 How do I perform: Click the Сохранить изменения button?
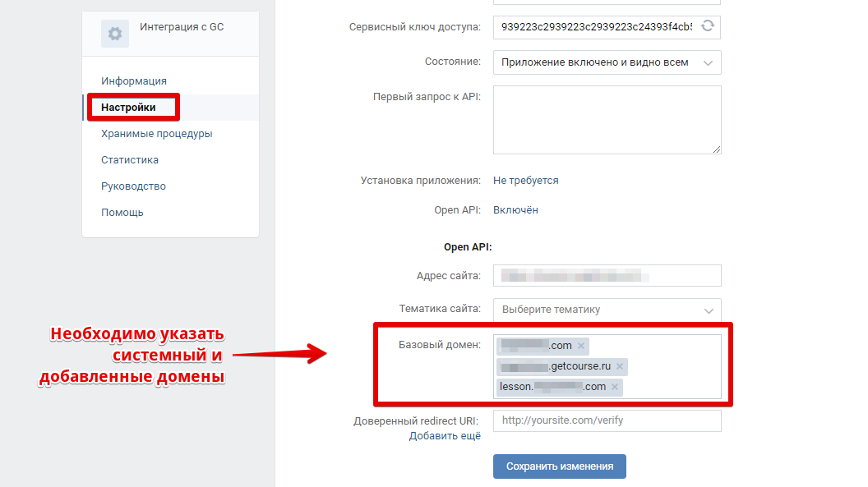tap(560, 466)
